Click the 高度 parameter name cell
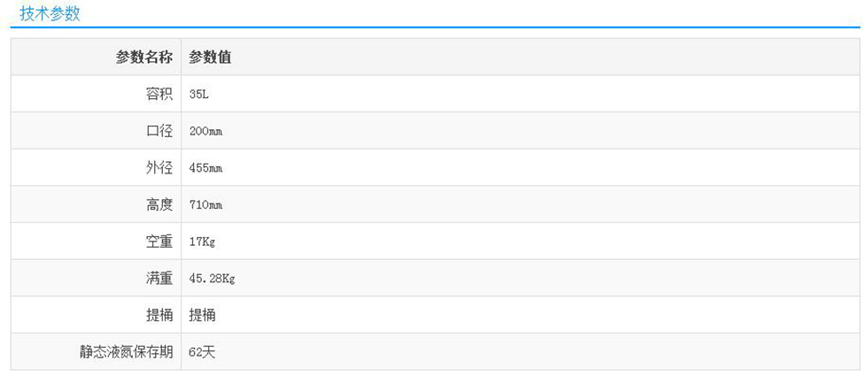 [159, 204]
